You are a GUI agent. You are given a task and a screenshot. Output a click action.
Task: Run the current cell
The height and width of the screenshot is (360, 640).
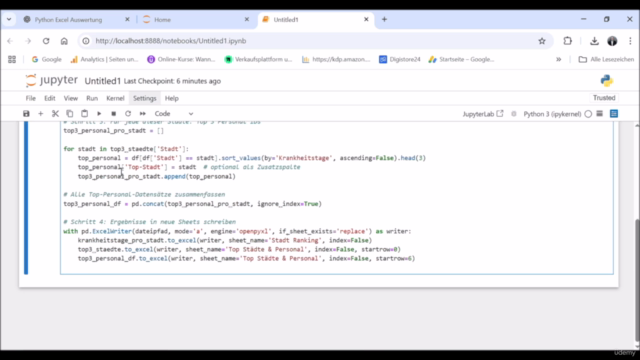[99, 114]
